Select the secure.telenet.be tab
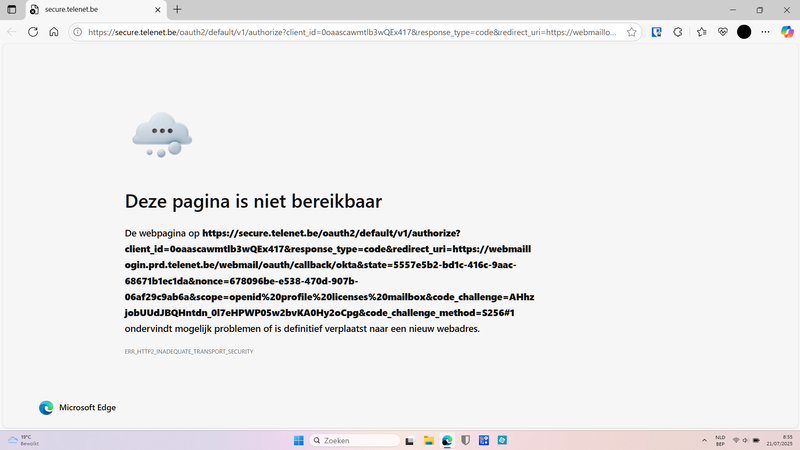Viewport: 800px width, 450px height. [95, 10]
